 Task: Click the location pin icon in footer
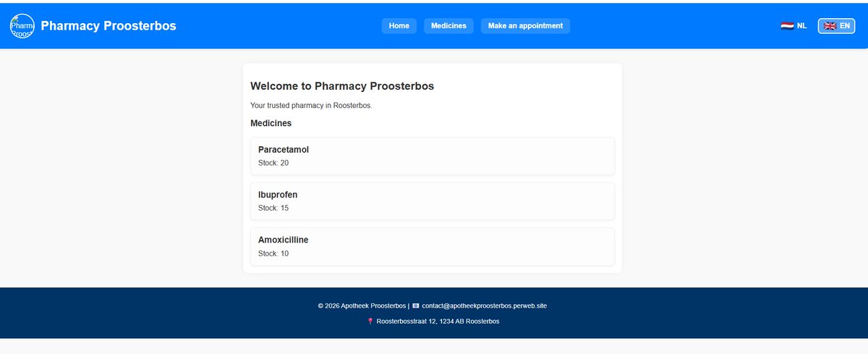point(370,321)
